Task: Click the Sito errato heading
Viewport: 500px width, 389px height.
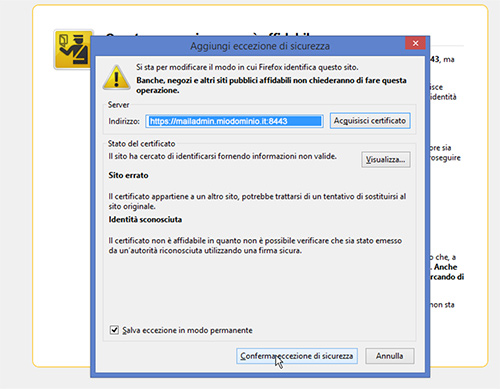Action: click(x=128, y=175)
